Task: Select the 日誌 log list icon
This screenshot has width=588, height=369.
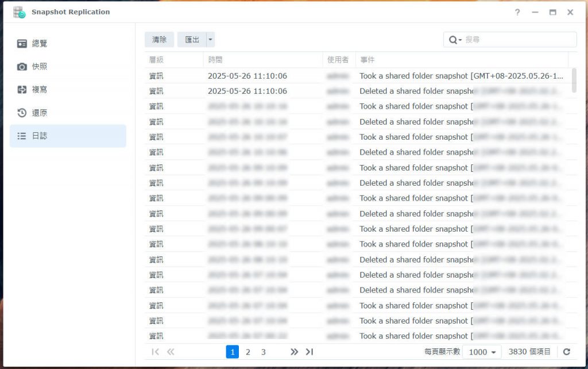Action: click(x=22, y=136)
